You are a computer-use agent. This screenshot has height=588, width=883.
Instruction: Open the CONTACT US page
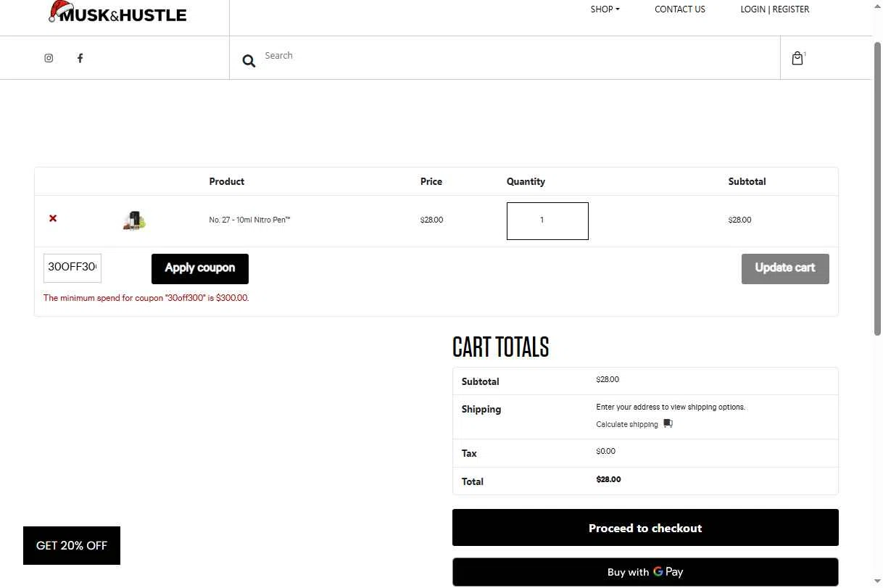click(x=679, y=9)
